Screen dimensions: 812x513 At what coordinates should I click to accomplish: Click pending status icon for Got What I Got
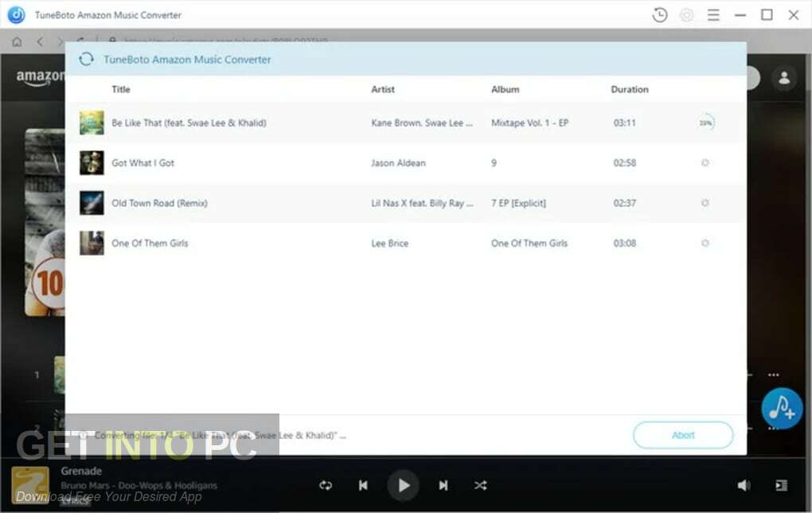point(705,163)
